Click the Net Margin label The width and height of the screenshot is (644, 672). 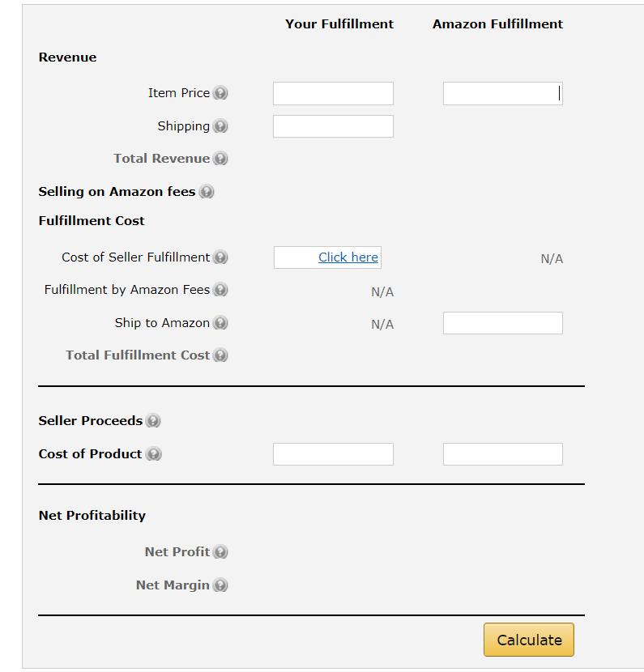click(x=173, y=585)
